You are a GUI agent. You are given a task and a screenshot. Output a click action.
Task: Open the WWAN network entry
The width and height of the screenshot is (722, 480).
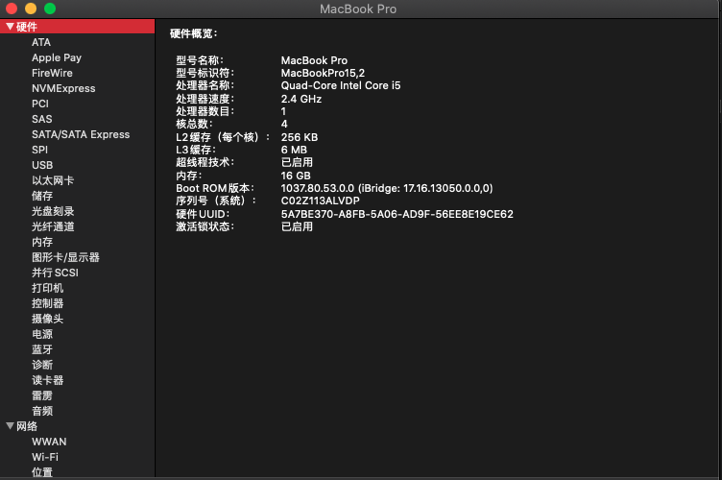(x=49, y=442)
